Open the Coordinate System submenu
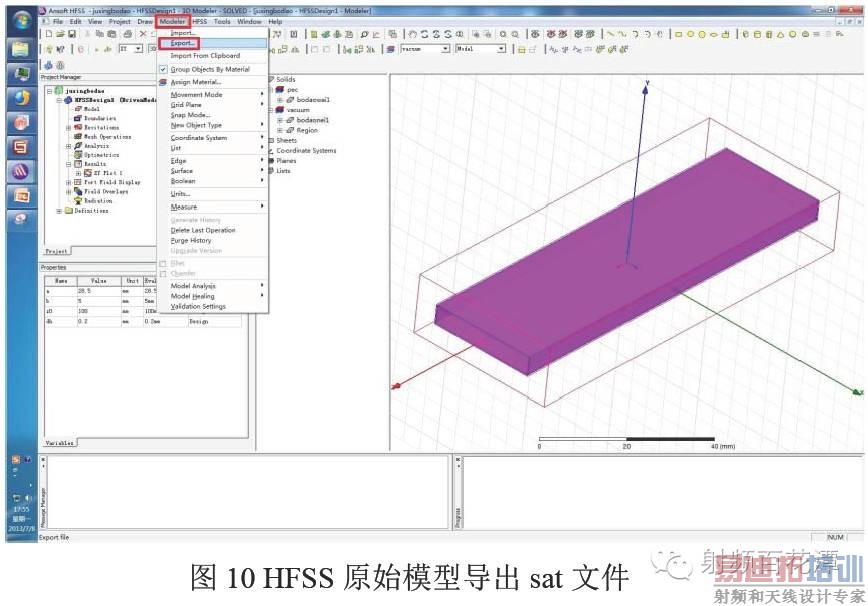 (x=213, y=138)
